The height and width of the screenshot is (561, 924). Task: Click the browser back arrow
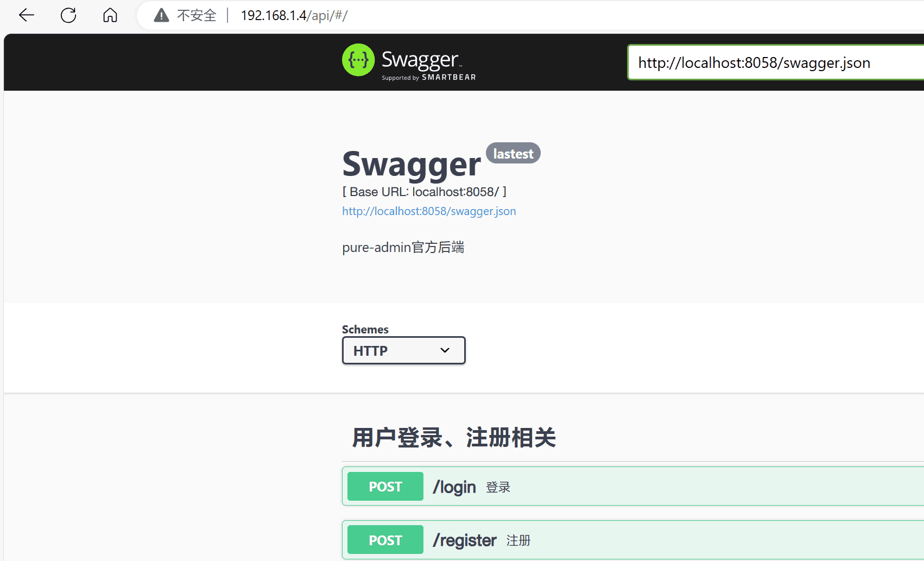pyautogui.click(x=26, y=15)
